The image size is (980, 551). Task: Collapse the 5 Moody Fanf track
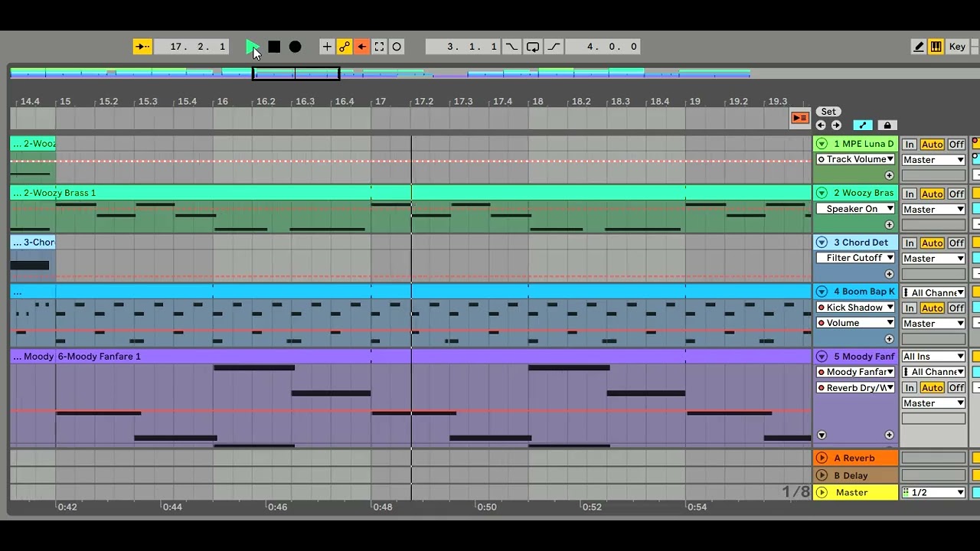click(x=822, y=357)
